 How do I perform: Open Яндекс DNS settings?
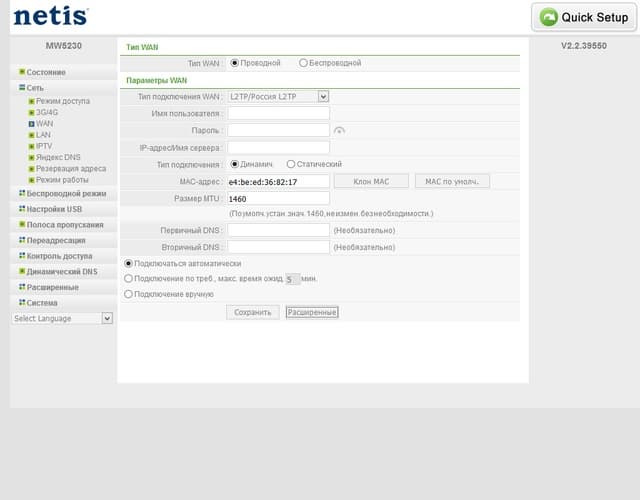pos(58,158)
